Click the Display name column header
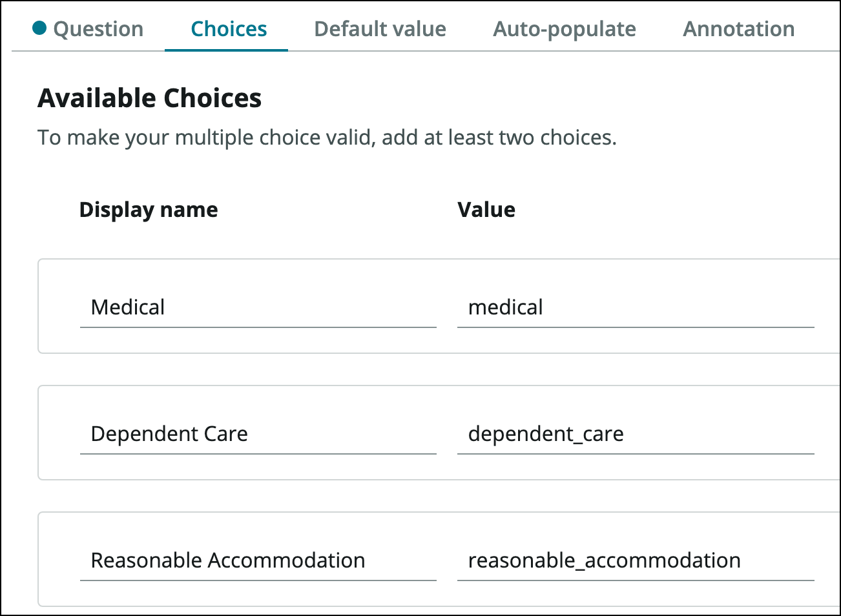The image size is (841, 616). coord(149,210)
